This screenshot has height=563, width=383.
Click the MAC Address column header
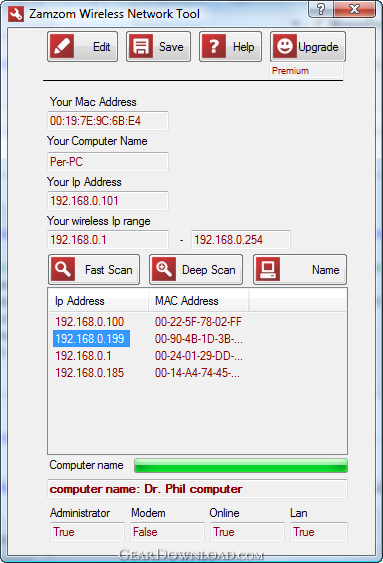click(198, 301)
